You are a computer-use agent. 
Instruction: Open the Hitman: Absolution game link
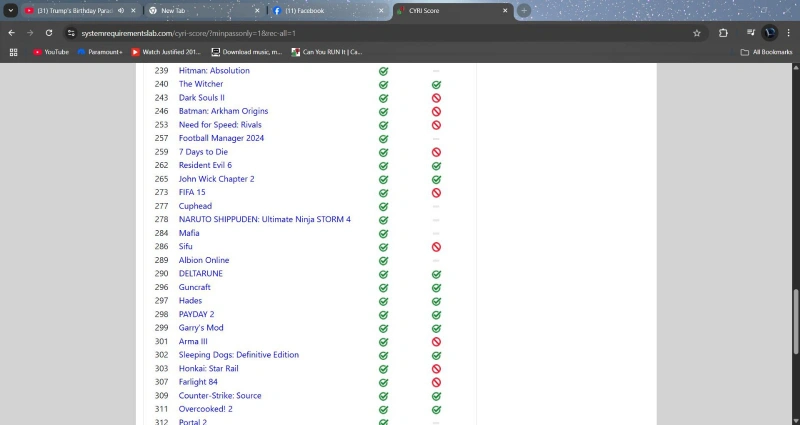click(214, 70)
